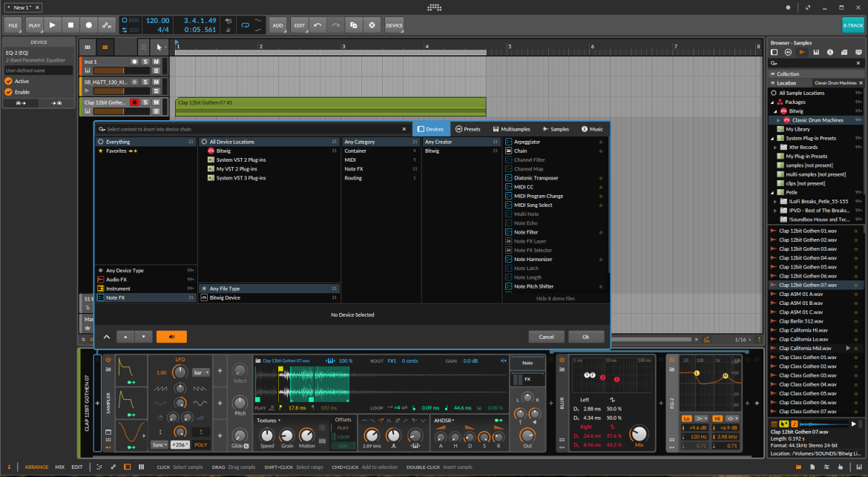Select next item with the down arrow button
Viewport: 868px width, 477px height.
click(143, 337)
